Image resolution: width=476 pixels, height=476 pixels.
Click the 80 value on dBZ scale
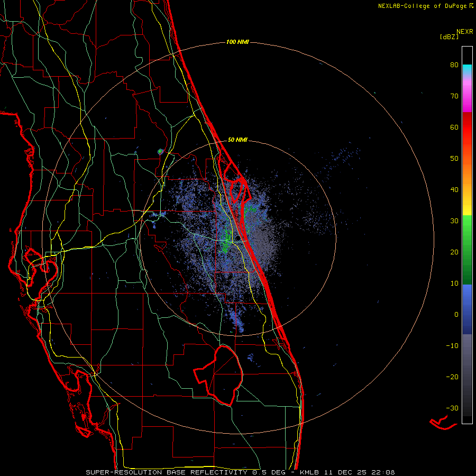pos(454,65)
